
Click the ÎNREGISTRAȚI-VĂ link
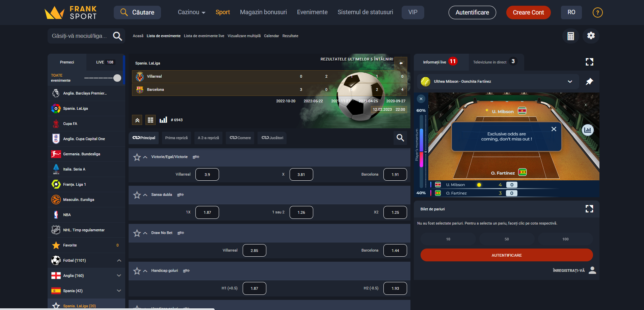coord(568,271)
